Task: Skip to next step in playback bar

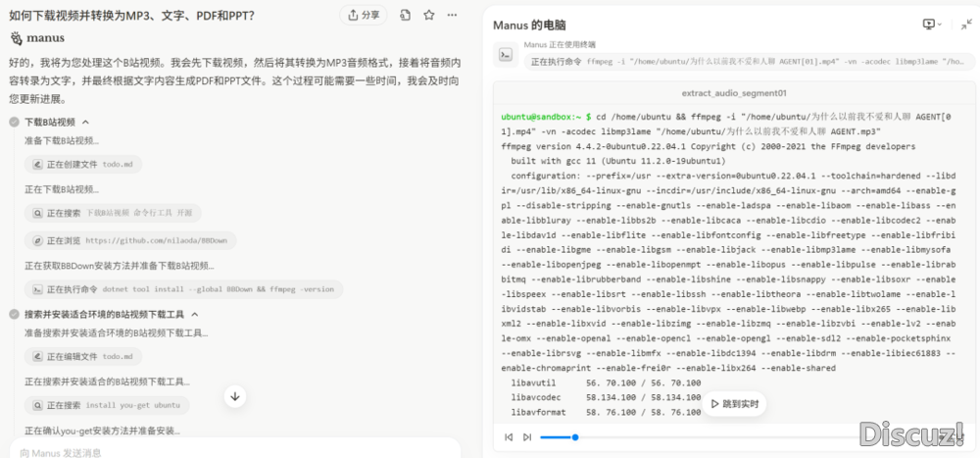Action: tap(527, 437)
